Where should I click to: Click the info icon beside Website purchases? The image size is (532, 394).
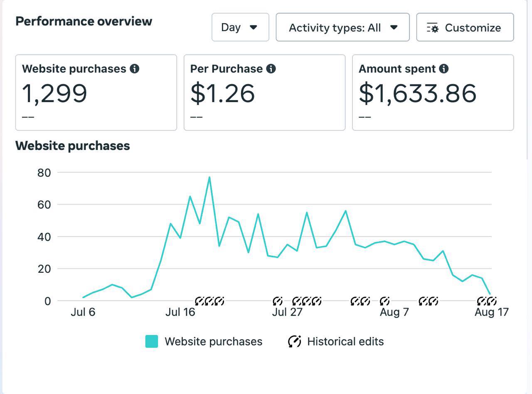[x=134, y=69]
